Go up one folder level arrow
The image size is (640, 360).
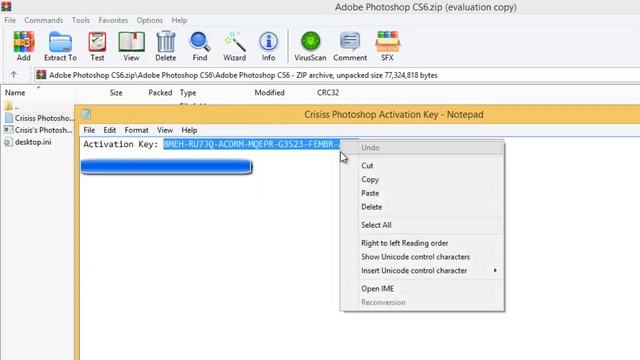click(x=13, y=74)
